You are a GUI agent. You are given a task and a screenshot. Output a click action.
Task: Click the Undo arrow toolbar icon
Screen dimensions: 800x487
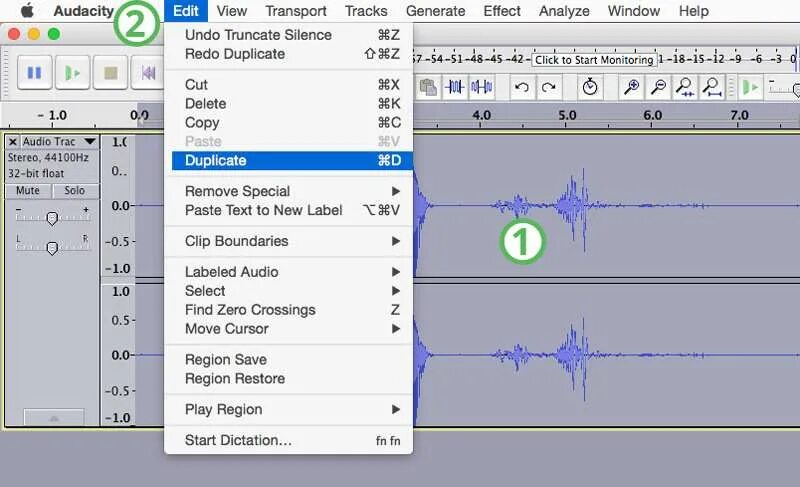521,87
